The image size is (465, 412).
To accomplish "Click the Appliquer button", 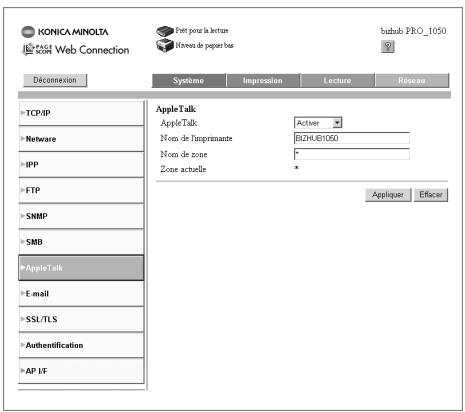I will coord(388,195).
